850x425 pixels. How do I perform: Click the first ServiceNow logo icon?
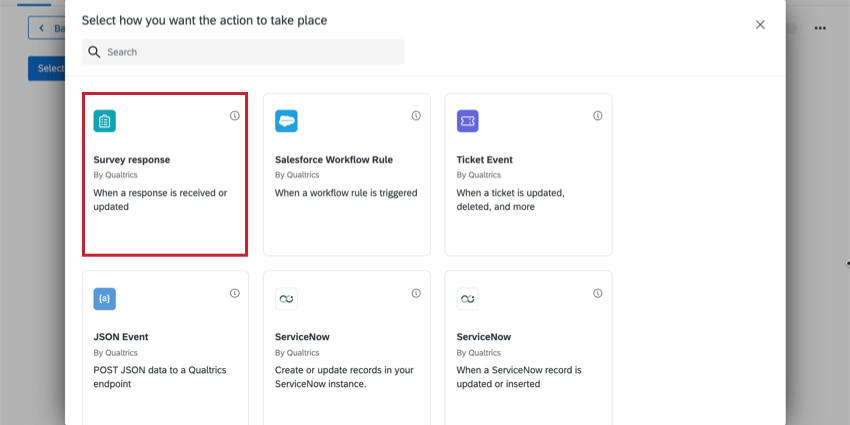click(x=286, y=299)
